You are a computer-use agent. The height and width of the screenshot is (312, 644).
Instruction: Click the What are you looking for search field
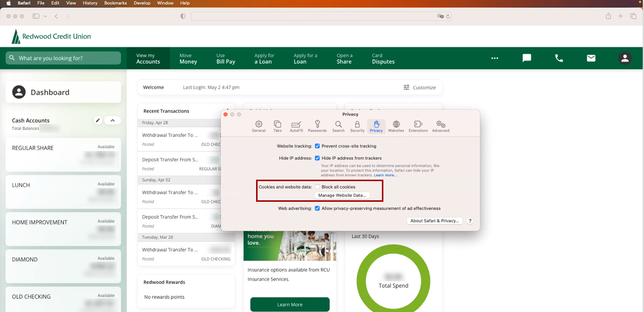63,58
